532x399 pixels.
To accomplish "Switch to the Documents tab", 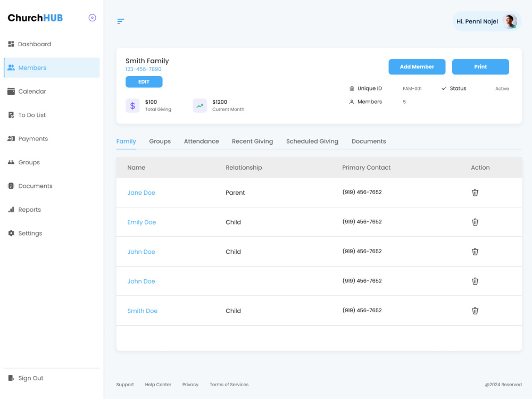I will point(369,141).
